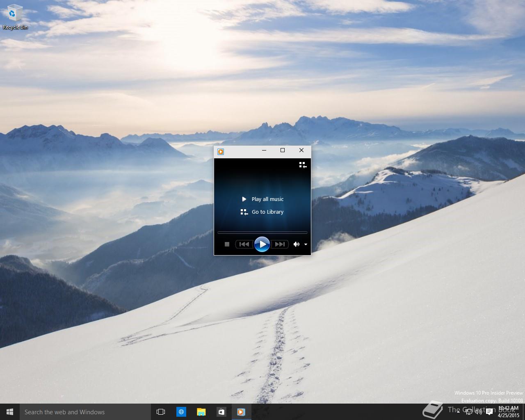Screen dimensions: 525x420
Task: Open Task View from the taskbar
Action: pos(161,412)
